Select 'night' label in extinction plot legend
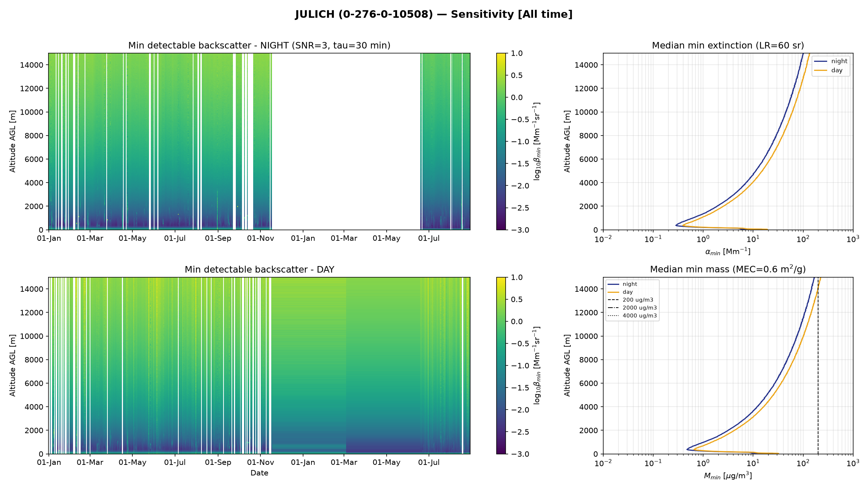Image resolution: width=868 pixels, height=488 pixels. coord(839,61)
